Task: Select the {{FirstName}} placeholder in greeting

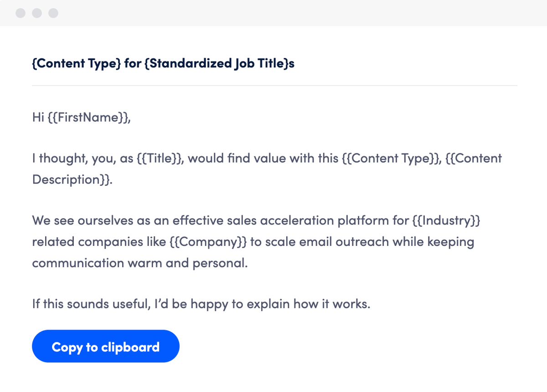Action: click(x=89, y=117)
